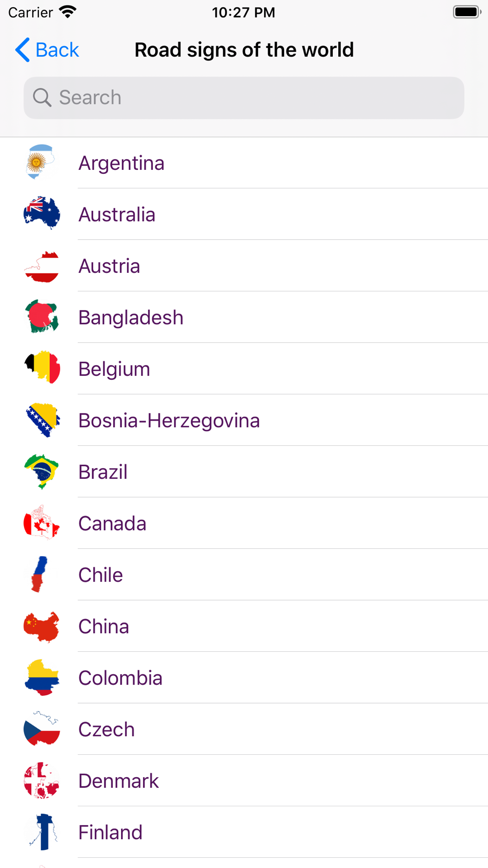Select the Colombia flag map icon

[41, 677]
